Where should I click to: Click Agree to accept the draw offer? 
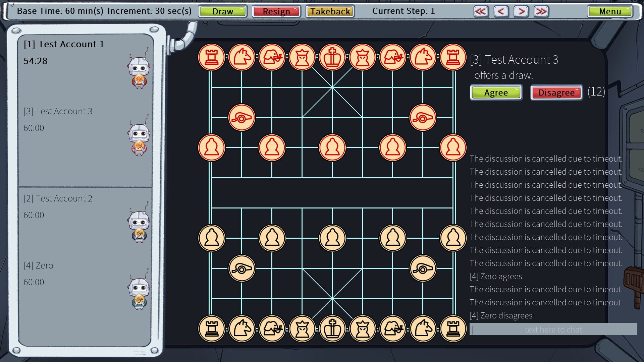[496, 93]
